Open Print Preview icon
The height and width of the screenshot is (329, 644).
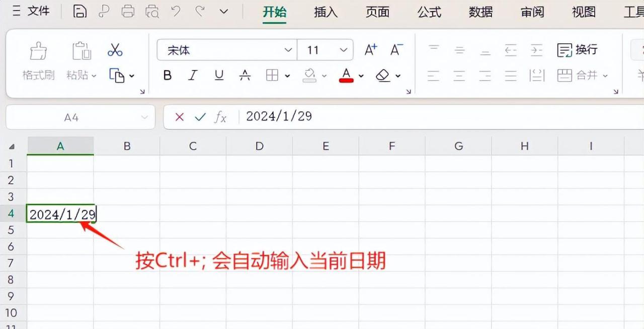152,11
